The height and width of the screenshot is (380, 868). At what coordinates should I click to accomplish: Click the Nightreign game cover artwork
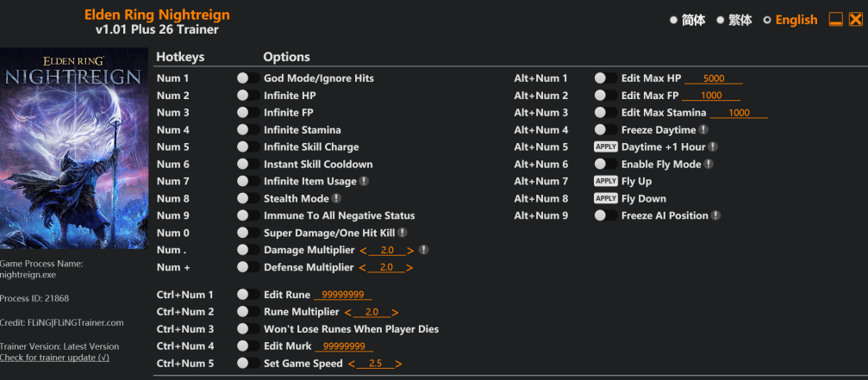(73, 148)
